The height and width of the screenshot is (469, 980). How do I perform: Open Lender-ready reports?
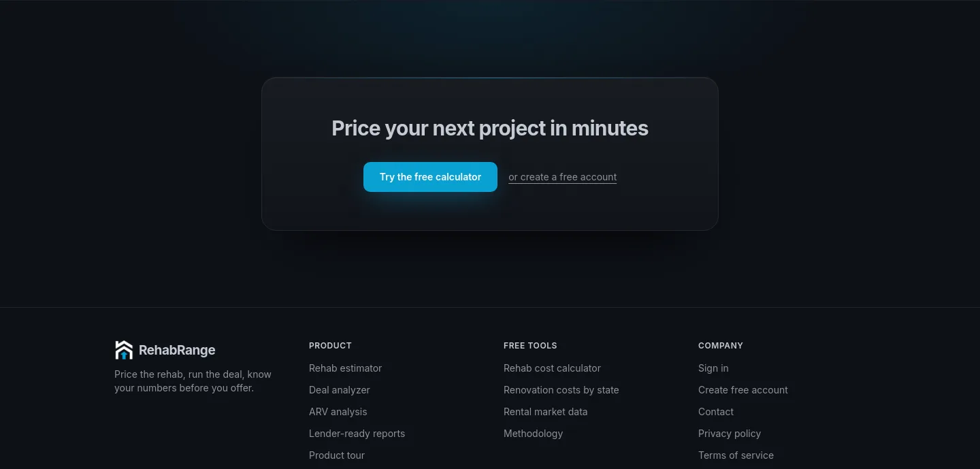click(x=357, y=434)
